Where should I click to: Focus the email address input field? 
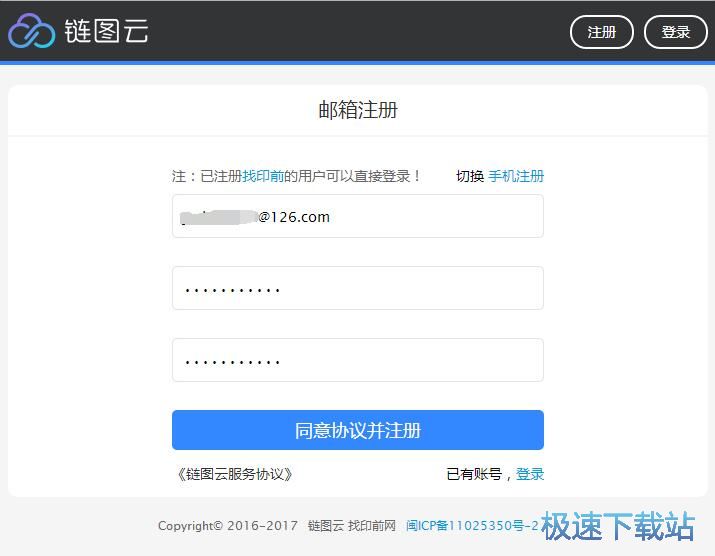[x=358, y=216]
